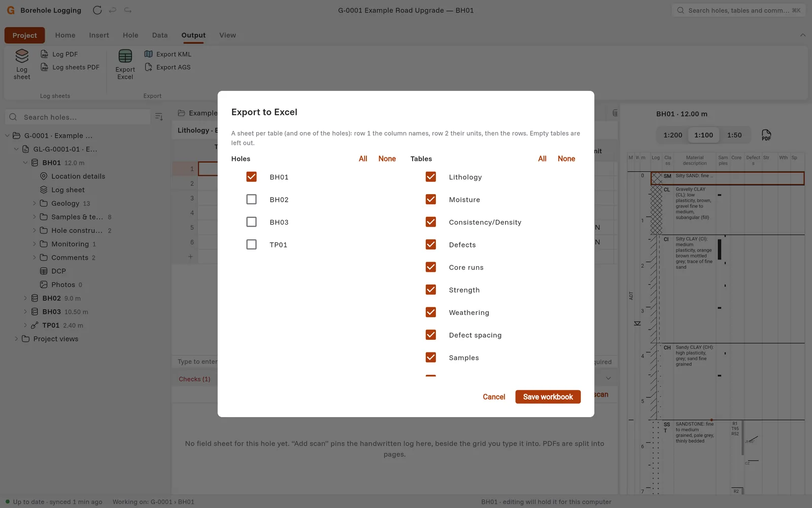Uncheck the Lithology table checkbox
The height and width of the screenshot is (508, 812).
tap(431, 177)
